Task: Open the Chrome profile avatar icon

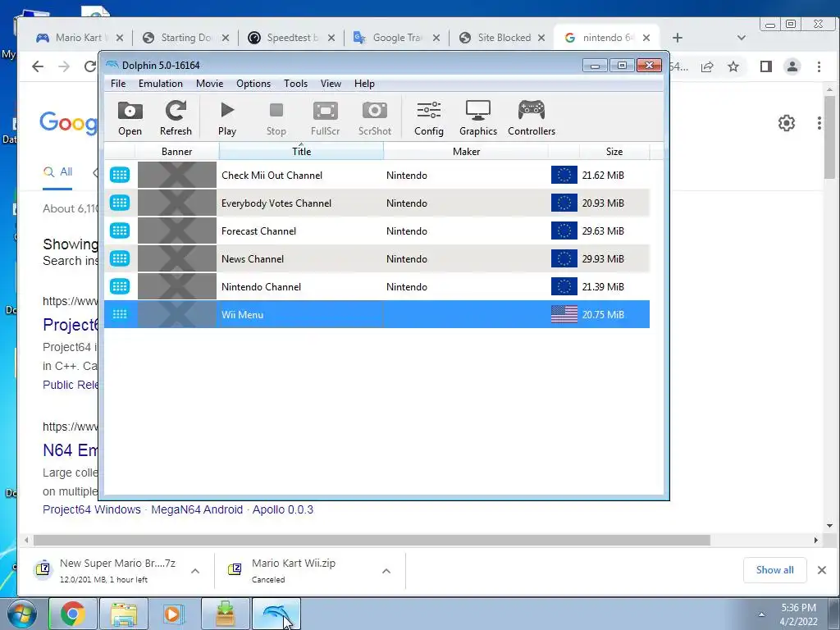Action: click(x=792, y=66)
